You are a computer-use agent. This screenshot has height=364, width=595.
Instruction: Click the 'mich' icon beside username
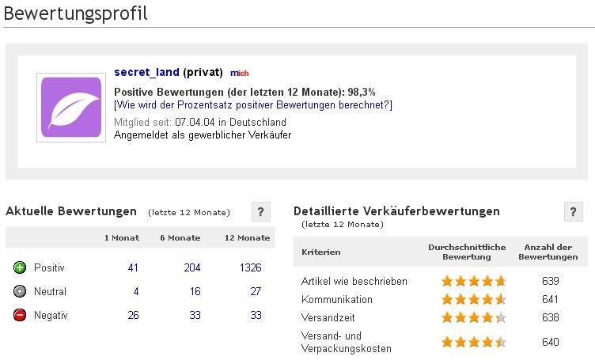tap(238, 73)
